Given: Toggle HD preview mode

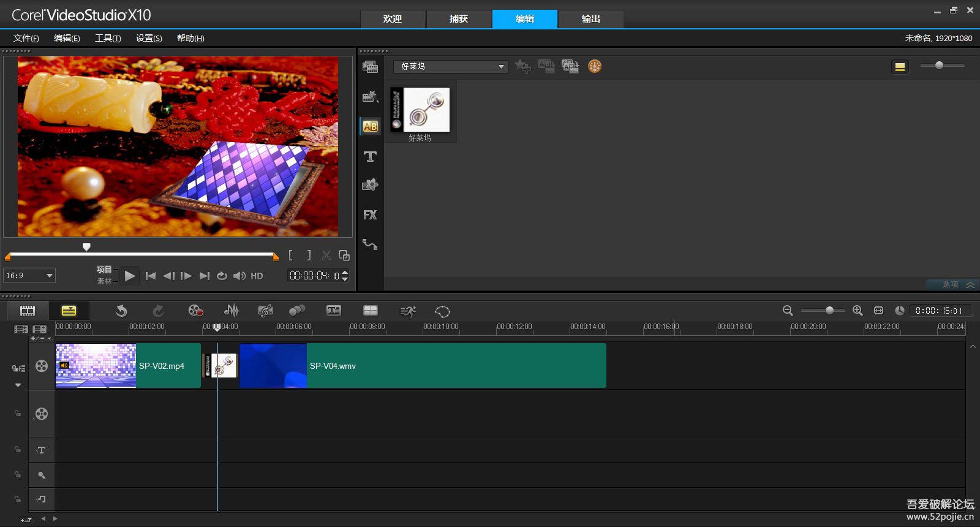Looking at the screenshot, I should tap(257, 276).
